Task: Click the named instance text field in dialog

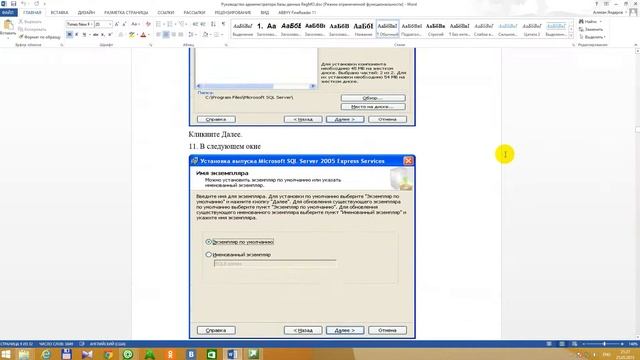Action: coord(275,264)
